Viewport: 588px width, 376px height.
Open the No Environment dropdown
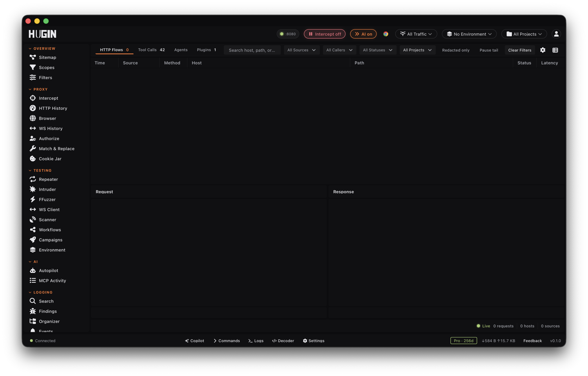469,34
